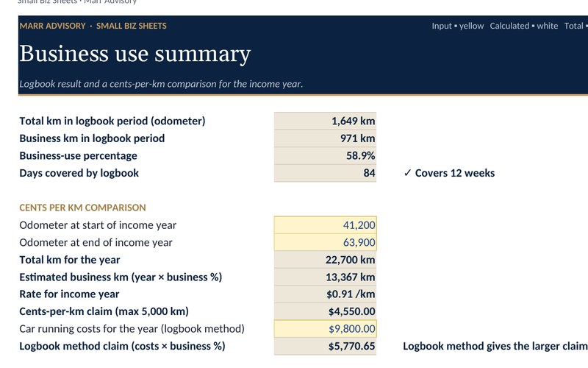The height and width of the screenshot is (368, 588).
Task: Click the Odometer at start of income year label
Action: 98,225
